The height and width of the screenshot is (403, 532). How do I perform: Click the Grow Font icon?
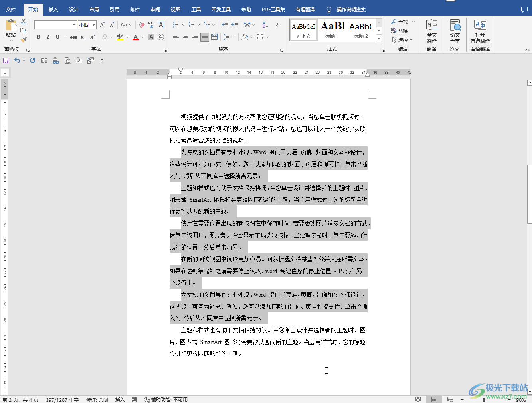click(102, 25)
